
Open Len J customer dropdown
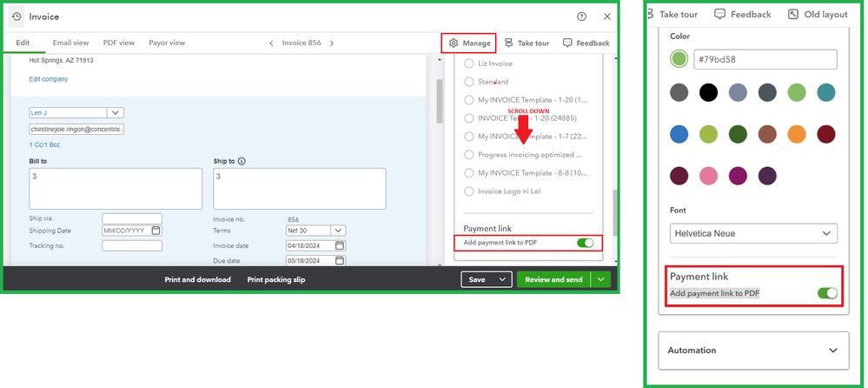point(116,112)
